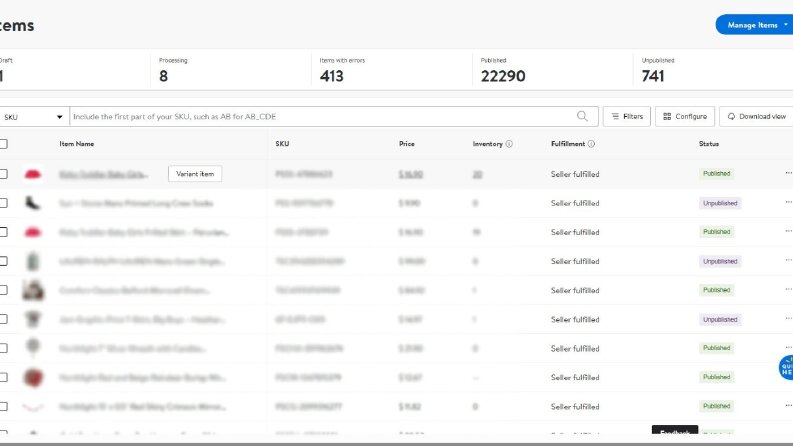Click the Price column header
This screenshot has height=446, width=793.
pyautogui.click(x=407, y=144)
